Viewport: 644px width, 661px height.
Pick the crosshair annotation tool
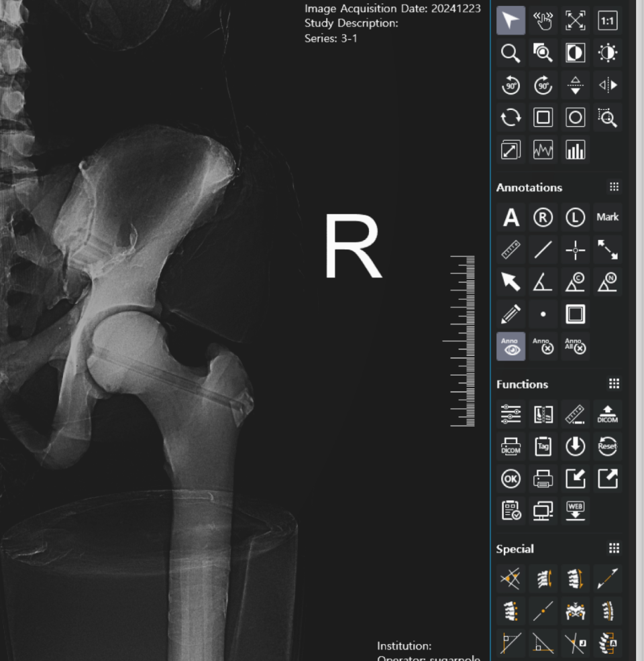click(x=576, y=250)
